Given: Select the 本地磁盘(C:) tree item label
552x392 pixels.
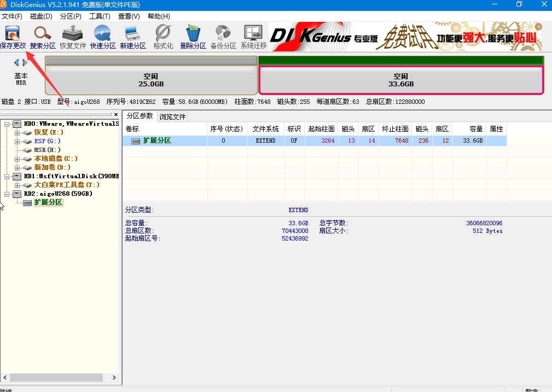Looking at the screenshot, I should [56, 159].
